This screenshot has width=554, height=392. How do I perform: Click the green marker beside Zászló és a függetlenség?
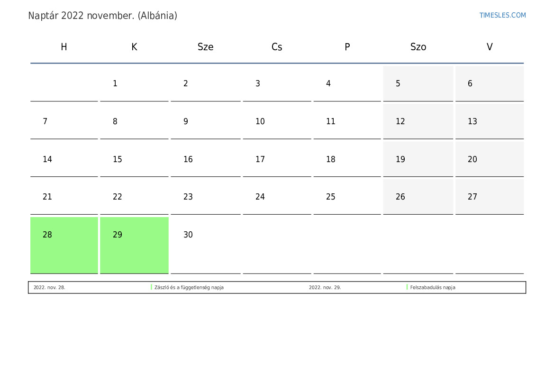click(x=151, y=287)
